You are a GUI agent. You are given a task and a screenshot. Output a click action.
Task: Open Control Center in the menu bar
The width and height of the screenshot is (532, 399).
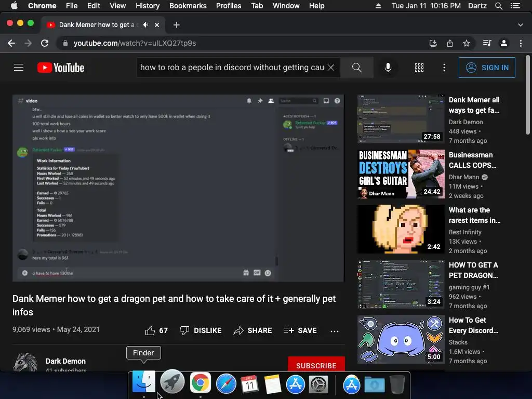pyautogui.click(x=515, y=6)
